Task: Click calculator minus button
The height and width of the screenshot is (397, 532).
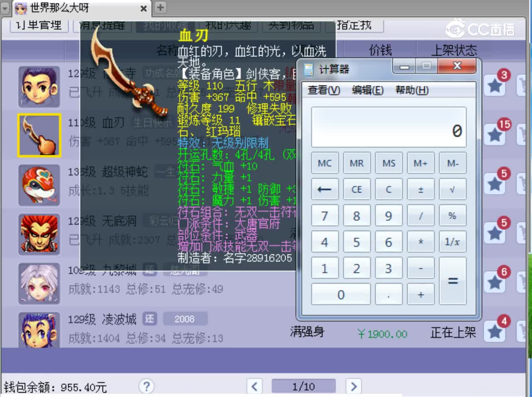Action: tap(421, 268)
